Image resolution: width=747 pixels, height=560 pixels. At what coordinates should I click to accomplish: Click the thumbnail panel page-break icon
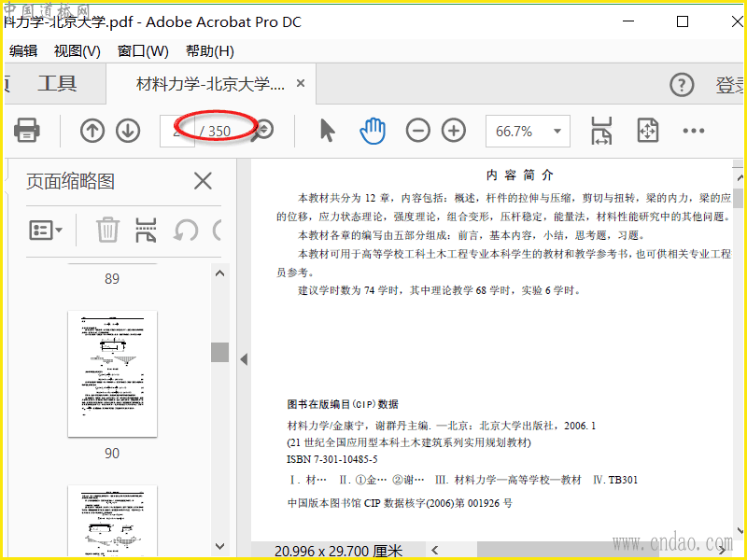(x=146, y=230)
